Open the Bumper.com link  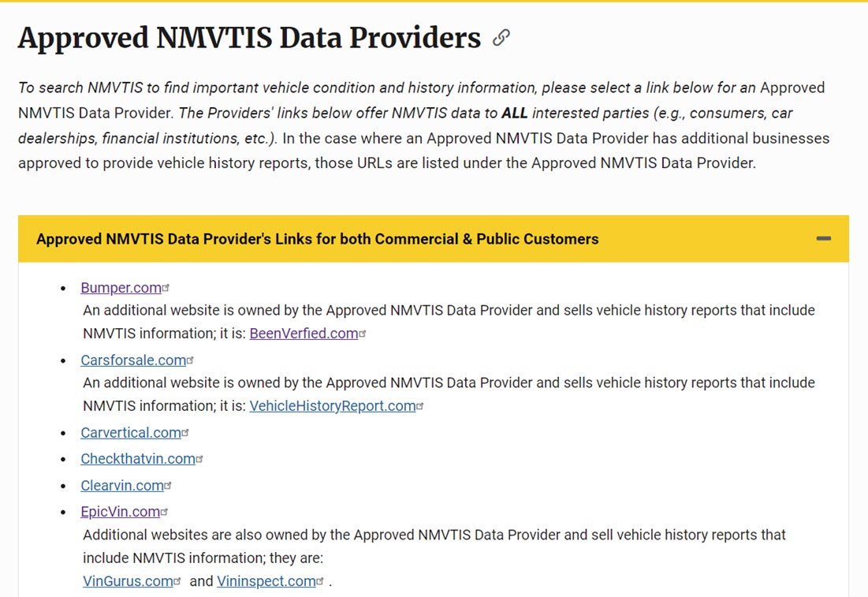click(121, 288)
